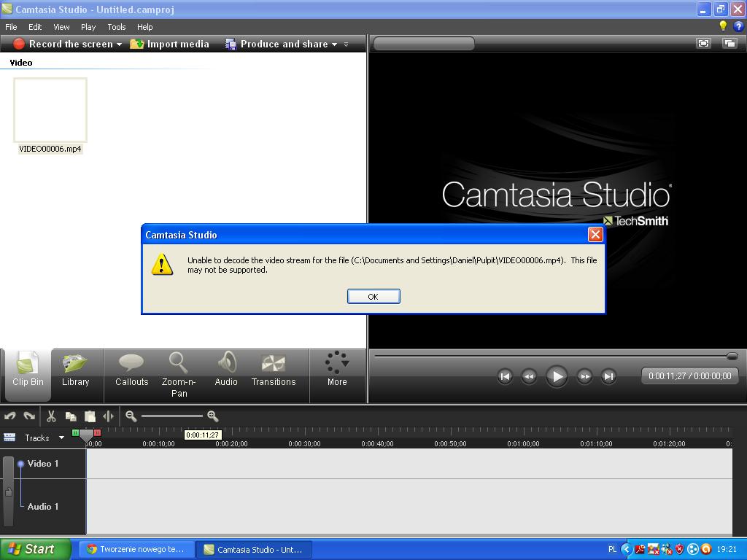Click the preview time counter display
Image resolution: width=747 pixels, height=560 pixels.
point(690,376)
